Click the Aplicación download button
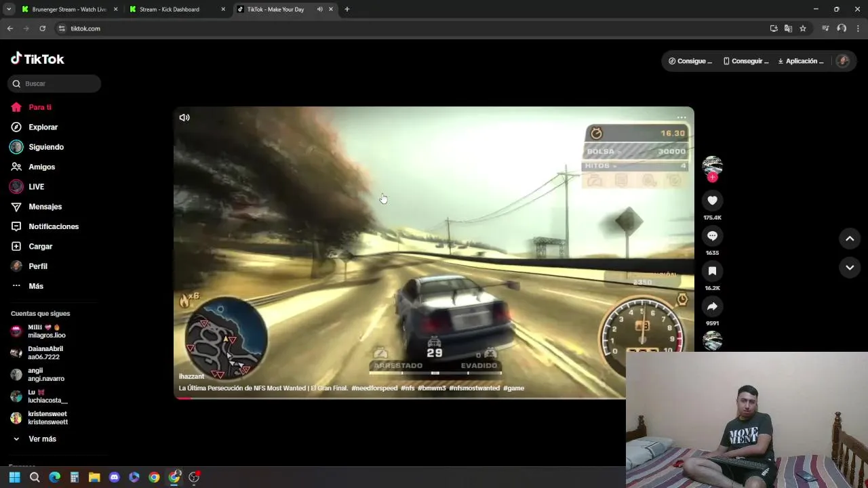 (801, 61)
